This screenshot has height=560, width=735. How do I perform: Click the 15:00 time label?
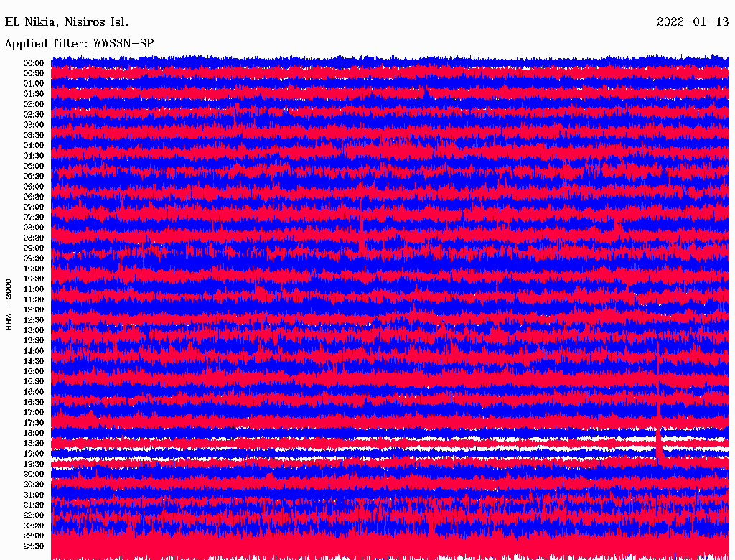tap(34, 372)
